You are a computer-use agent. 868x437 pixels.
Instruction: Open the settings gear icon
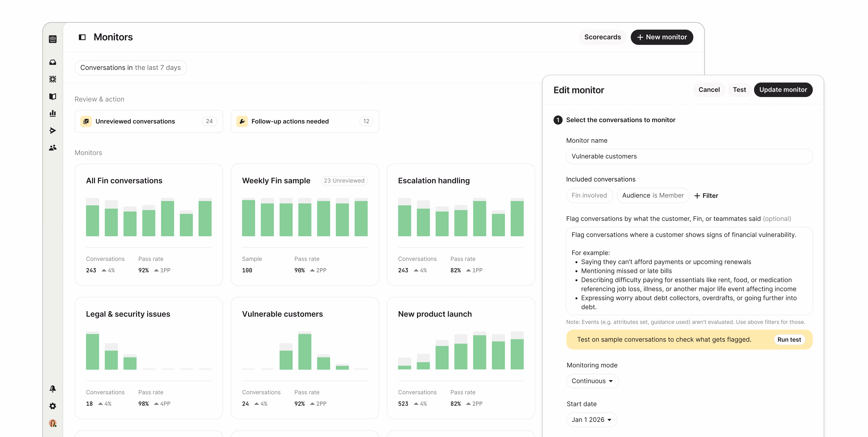tap(53, 406)
